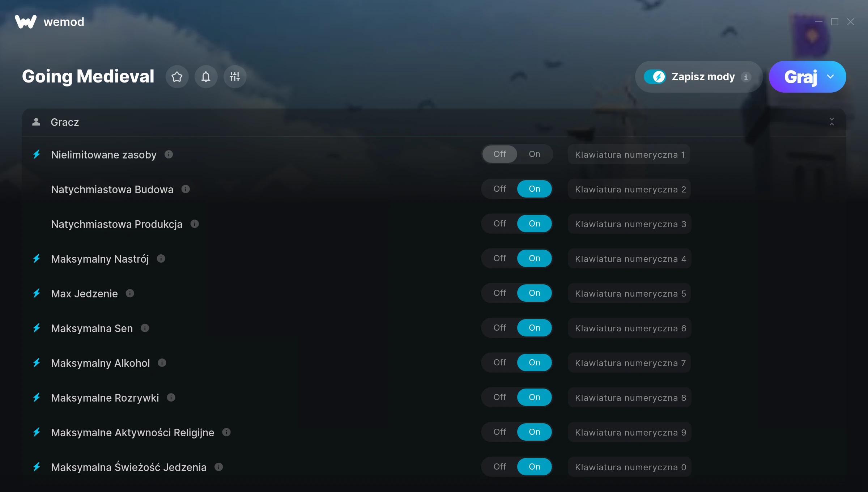Screen dimensions: 868x492
Task: Edit the Klawiatura numeryczna 0 hotkey field
Action: pos(629,467)
